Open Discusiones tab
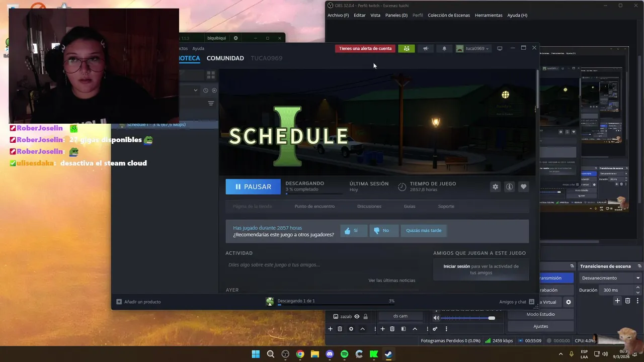Image resolution: width=644 pixels, height=362 pixels. click(x=369, y=206)
